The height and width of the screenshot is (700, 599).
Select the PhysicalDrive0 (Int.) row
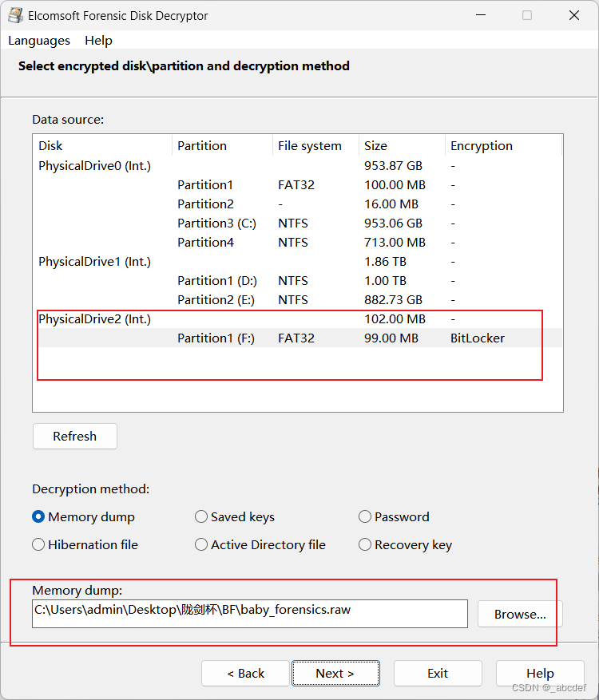(297, 166)
